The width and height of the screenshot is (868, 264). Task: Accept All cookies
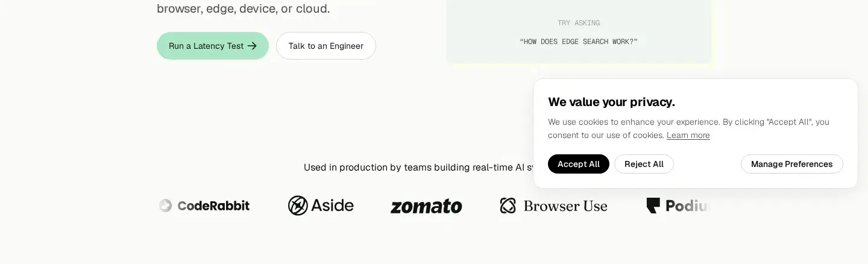pos(579,164)
